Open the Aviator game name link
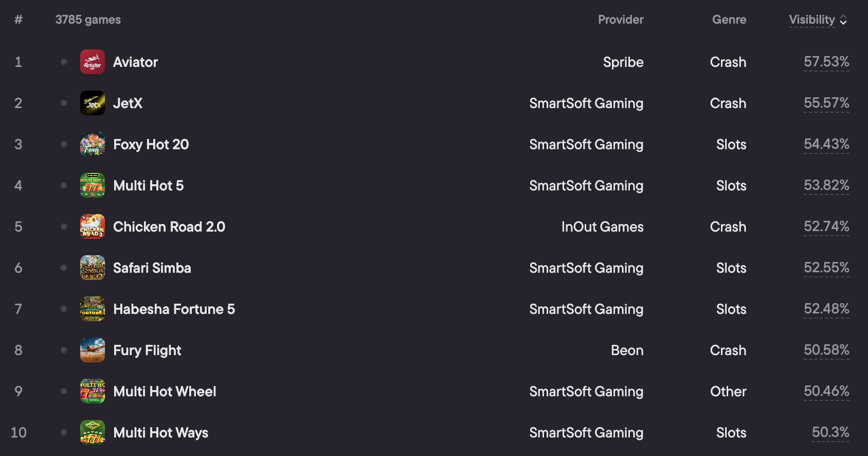This screenshot has width=868, height=456. (135, 62)
